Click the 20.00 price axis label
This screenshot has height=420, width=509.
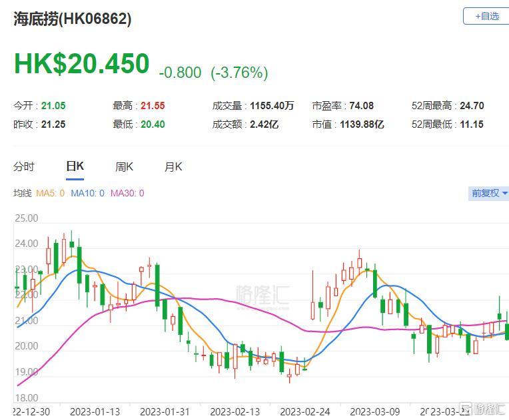point(26,346)
